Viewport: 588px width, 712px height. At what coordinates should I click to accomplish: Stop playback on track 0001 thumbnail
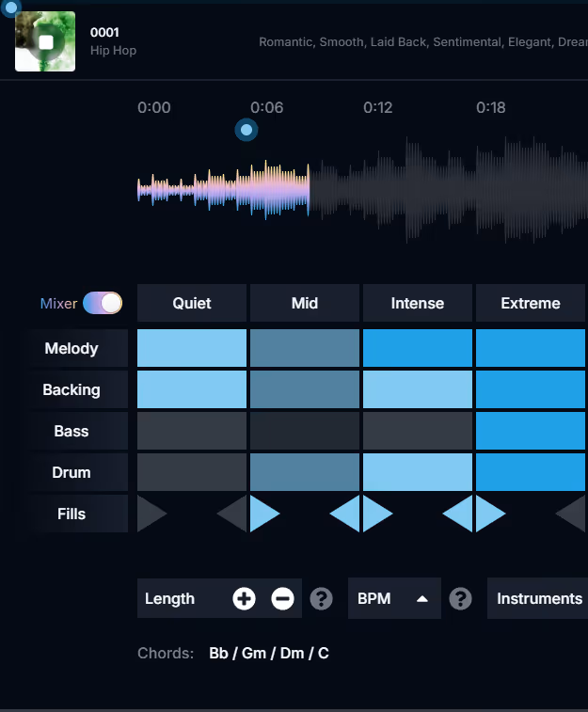pos(45,41)
